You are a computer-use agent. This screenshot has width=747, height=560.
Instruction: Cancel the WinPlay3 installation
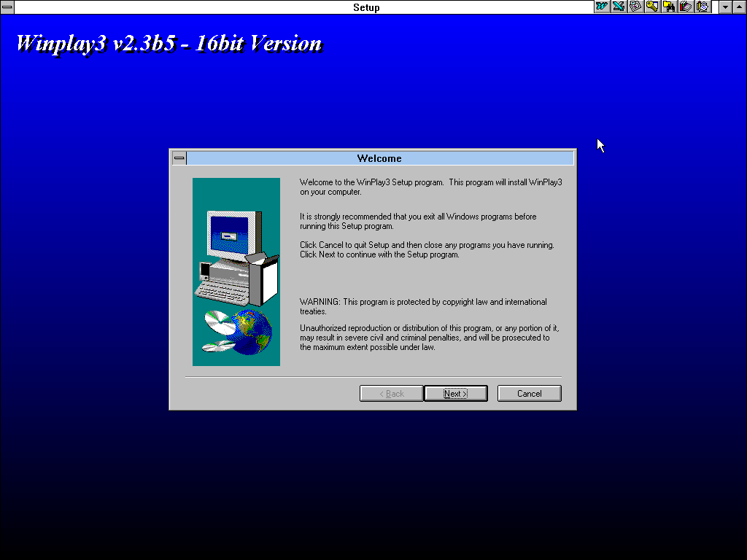(529, 394)
